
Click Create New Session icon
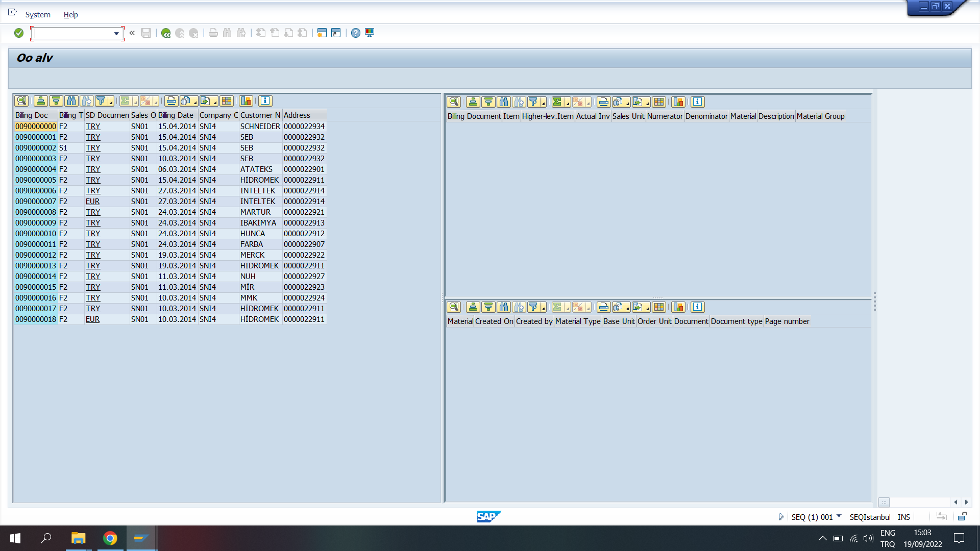click(322, 33)
